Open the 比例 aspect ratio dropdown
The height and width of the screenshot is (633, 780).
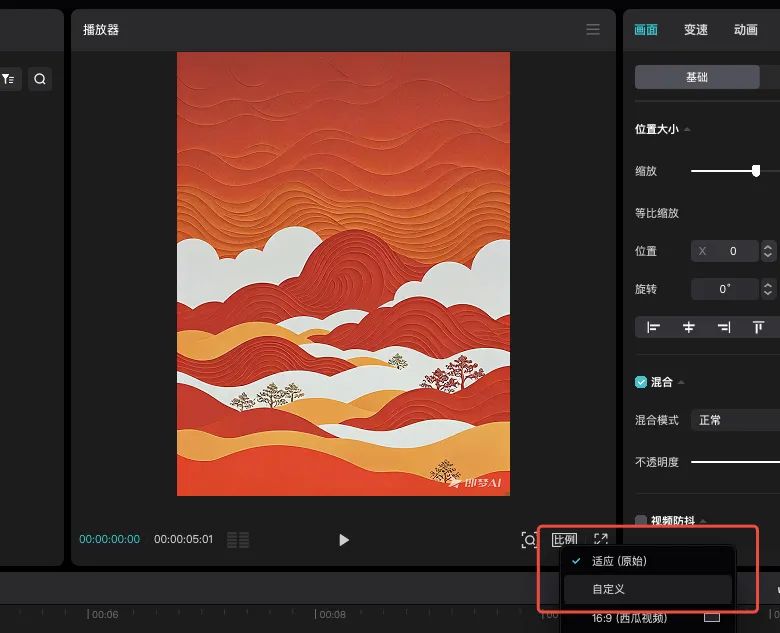tap(564, 540)
